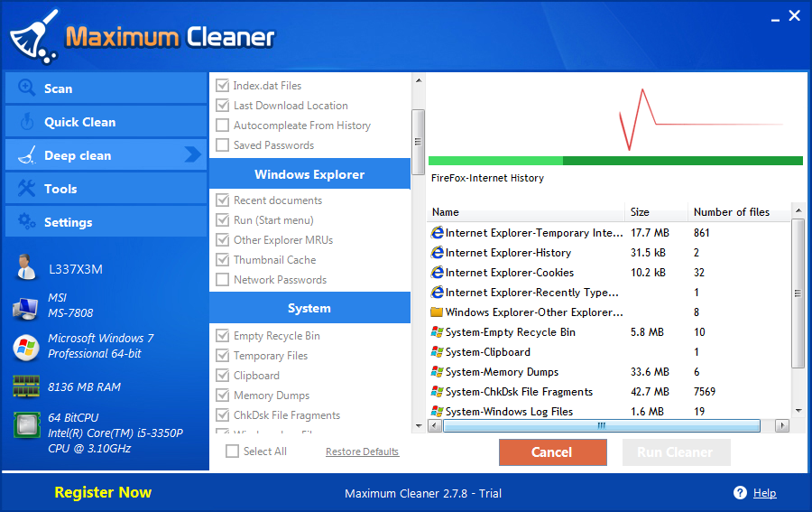Click the CPU icon beside 64 BitCPU
812x512 pixels.
click(x=26, y=425)
